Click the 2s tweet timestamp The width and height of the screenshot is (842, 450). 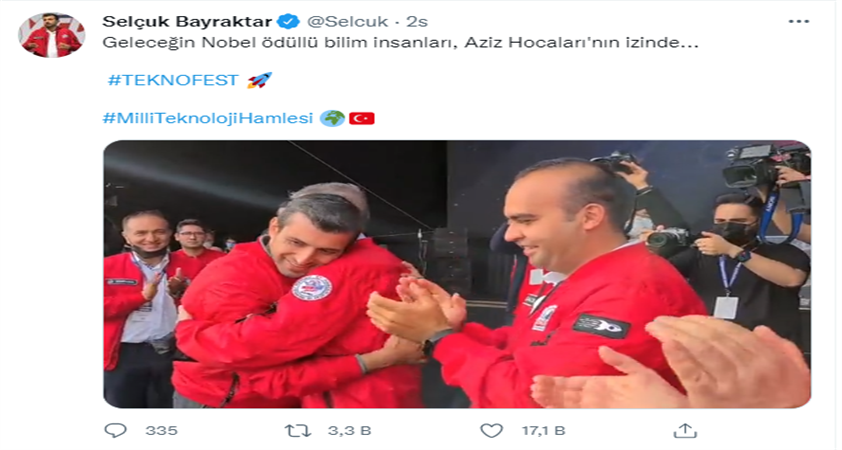pyautogui.click(x=417, y=21)
